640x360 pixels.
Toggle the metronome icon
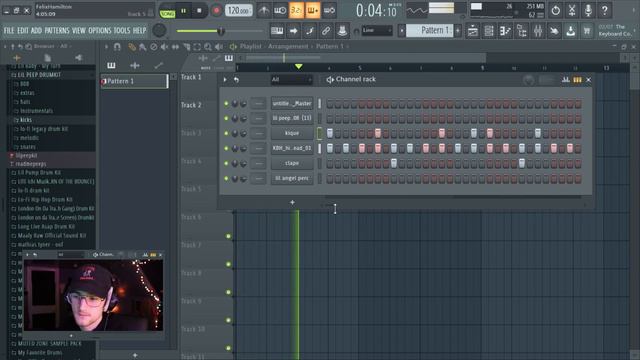click(264, 11)
